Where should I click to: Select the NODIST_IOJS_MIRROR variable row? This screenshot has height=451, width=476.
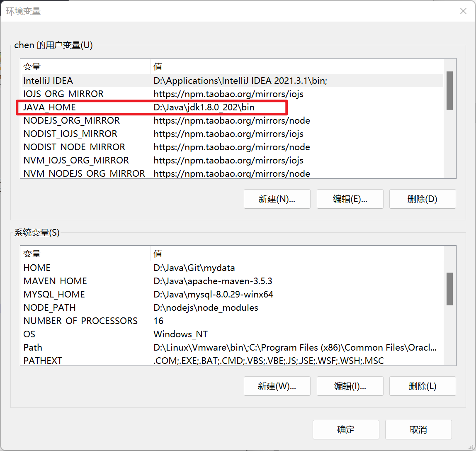(x=233, y=134)
